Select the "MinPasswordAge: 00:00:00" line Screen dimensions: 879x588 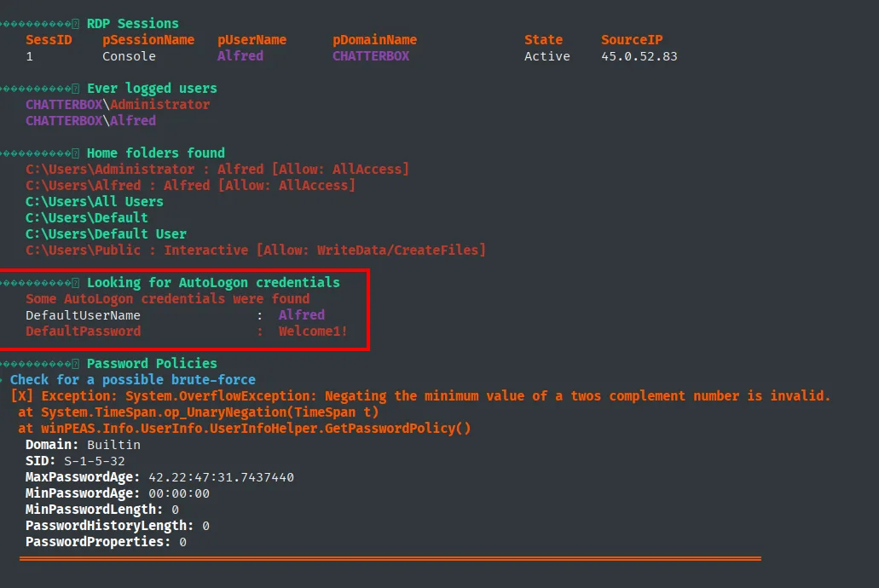(118, 493)
